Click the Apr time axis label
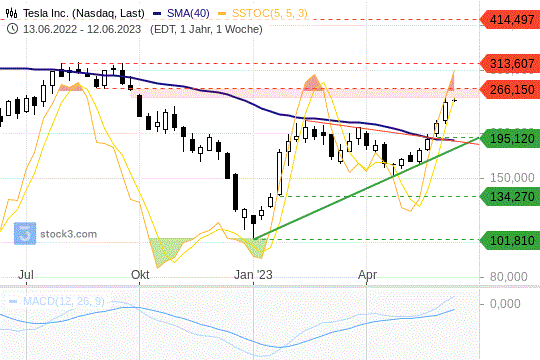 point(367,275)
